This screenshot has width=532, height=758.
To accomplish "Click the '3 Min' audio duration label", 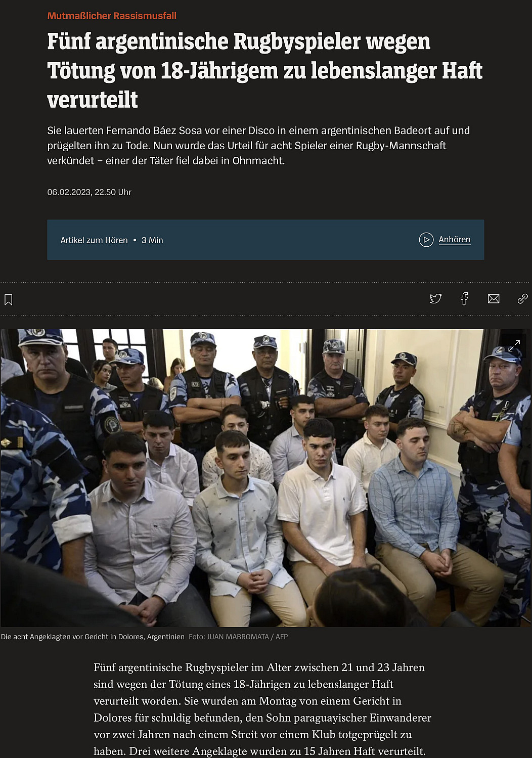I will coord(152,240).
